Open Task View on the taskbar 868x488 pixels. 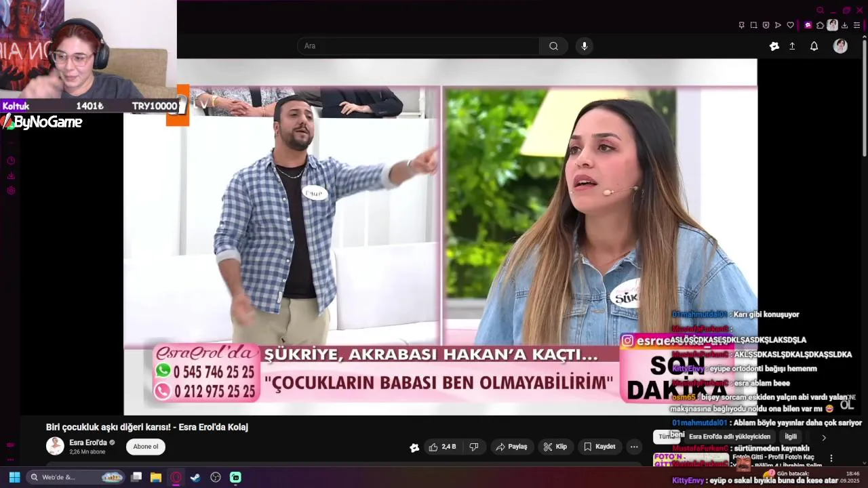(136, 477)
